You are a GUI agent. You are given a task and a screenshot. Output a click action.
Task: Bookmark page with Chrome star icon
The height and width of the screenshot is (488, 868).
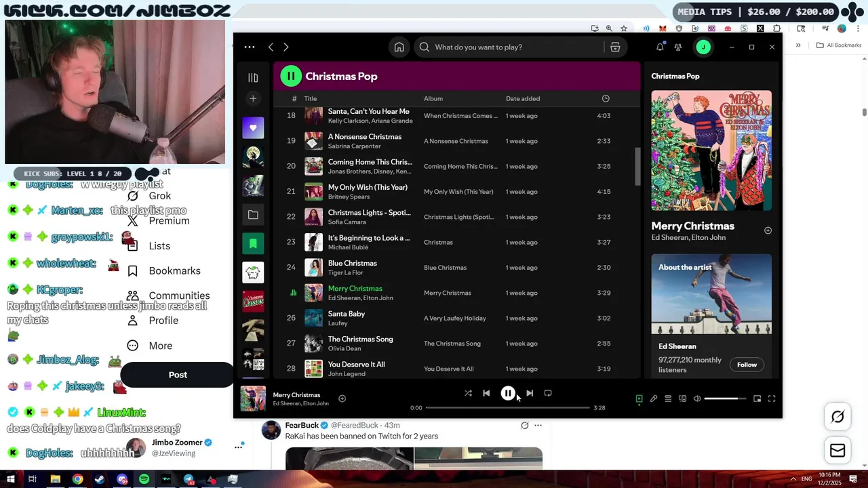point(624,28)
